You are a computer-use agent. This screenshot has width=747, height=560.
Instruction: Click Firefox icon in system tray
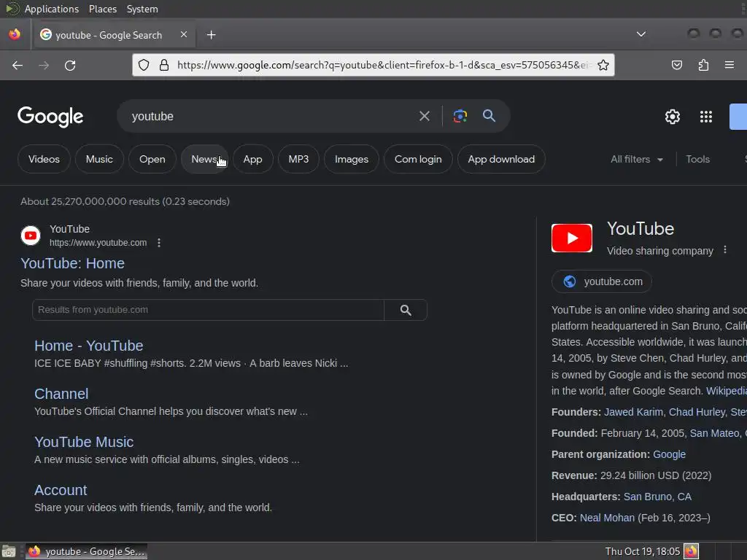pyautogui.click(x=691, y=551)
